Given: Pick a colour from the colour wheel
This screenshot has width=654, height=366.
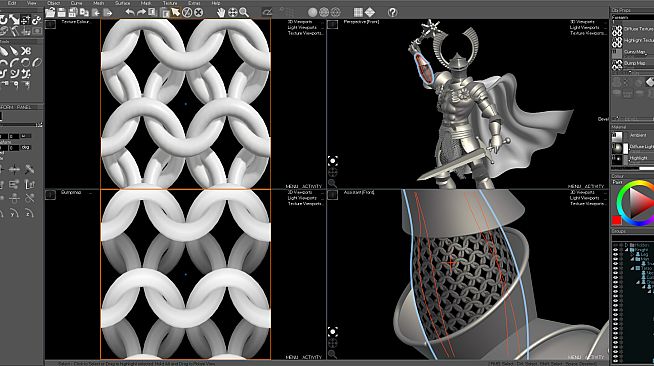Looking at the screenshot, I should pos(636,203).
